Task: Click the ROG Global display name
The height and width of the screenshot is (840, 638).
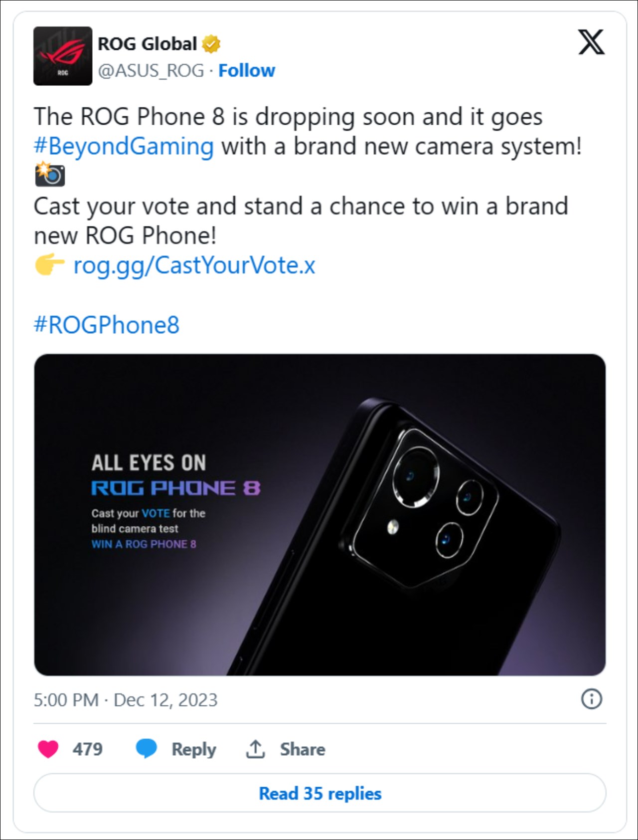Action: tap(147, 44)
